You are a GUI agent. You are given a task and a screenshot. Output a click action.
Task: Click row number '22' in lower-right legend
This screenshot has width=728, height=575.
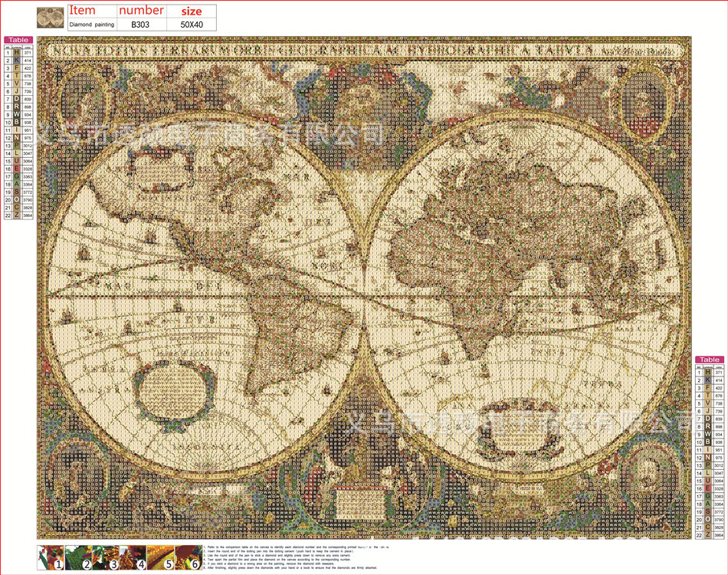coord(699,535)
